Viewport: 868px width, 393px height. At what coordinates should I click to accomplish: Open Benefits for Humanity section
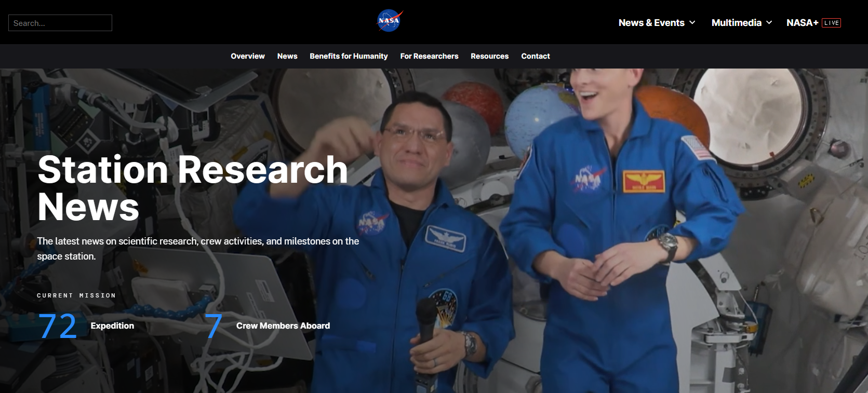tap(349, 56)
